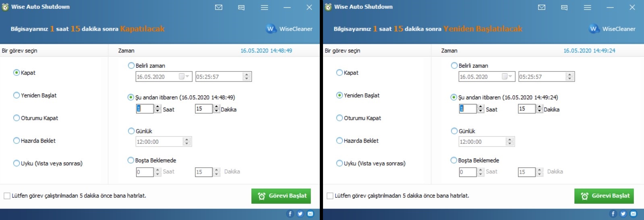Screen dimensions: 644x220
Task: Choose Şu andan itibaren option in right window
Action: click(454, 97)
